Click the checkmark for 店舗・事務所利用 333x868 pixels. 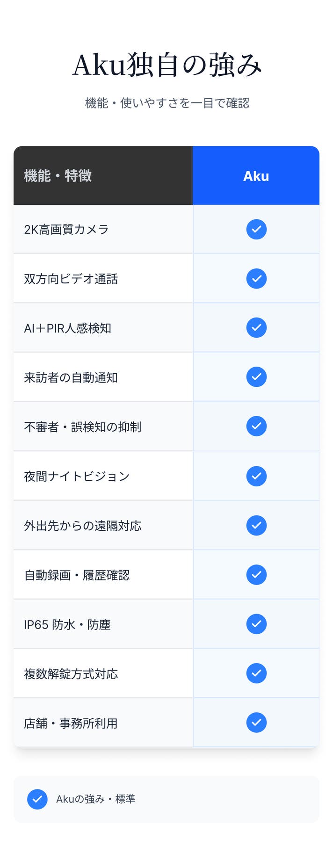(256, 723)
